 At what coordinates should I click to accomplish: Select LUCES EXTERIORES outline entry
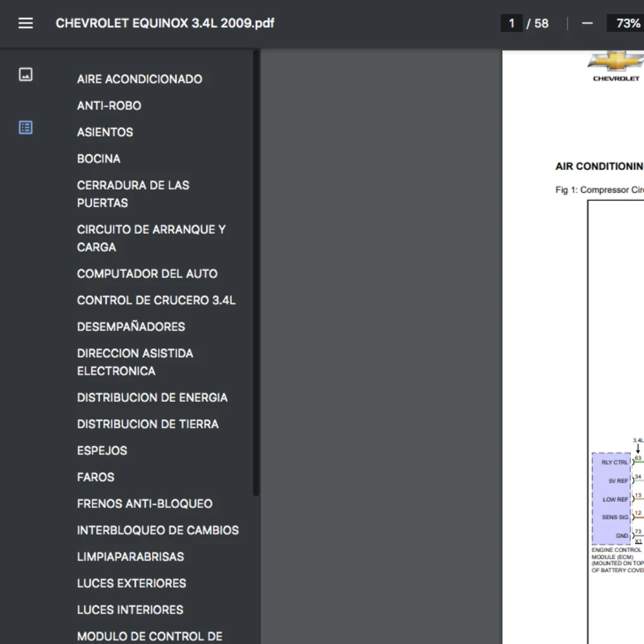[x=131, y=584]
